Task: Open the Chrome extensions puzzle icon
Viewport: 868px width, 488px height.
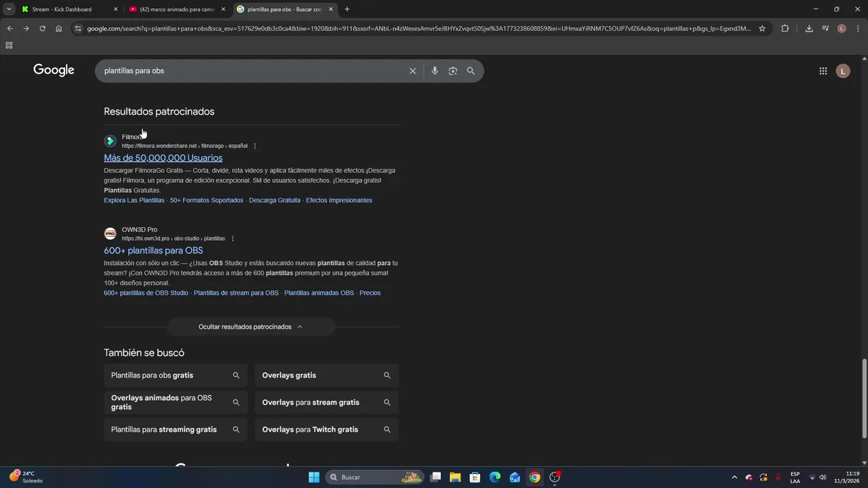Action: 785,28
